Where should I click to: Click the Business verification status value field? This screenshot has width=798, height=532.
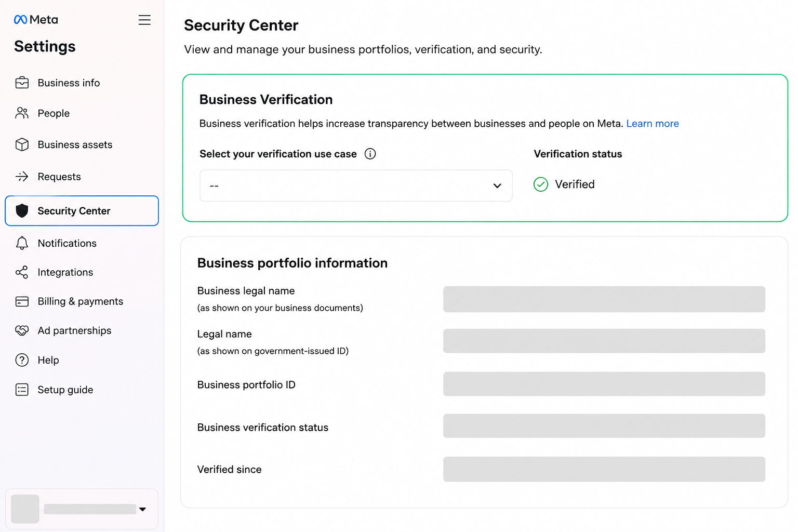click(x=604, y=426)
